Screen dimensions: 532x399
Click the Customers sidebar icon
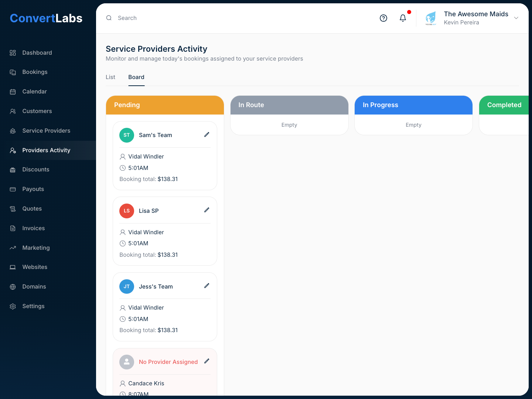[13, 111]
